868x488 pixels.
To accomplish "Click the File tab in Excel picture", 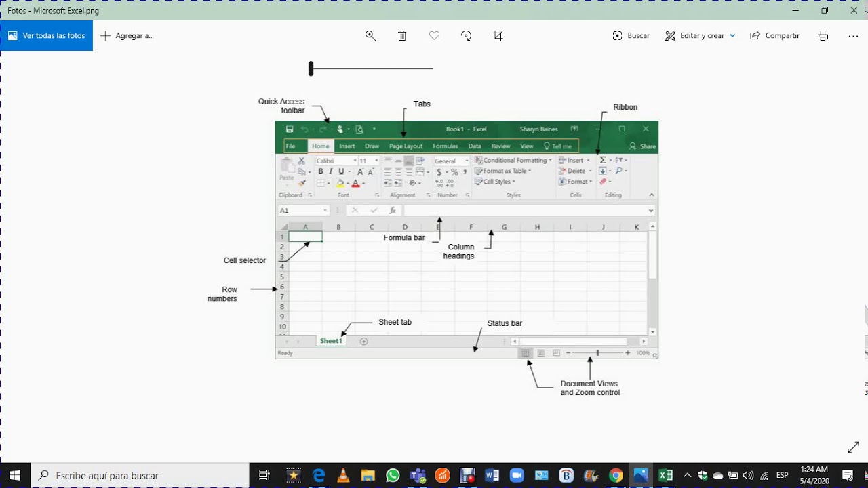I will coord(290,146).
